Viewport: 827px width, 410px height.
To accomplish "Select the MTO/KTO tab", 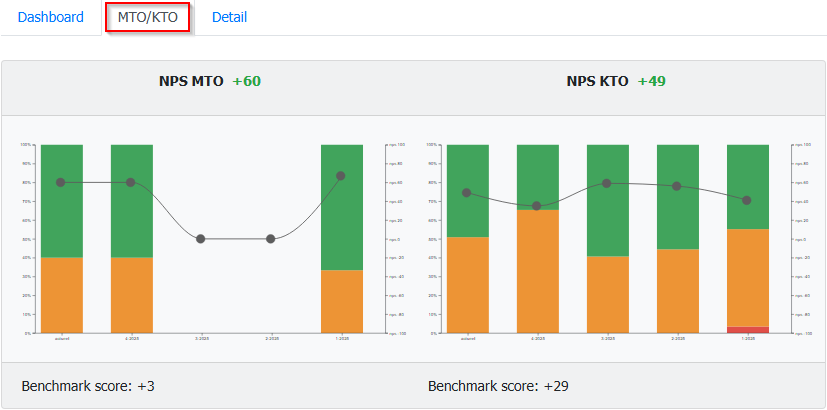I will coord(147,17).
